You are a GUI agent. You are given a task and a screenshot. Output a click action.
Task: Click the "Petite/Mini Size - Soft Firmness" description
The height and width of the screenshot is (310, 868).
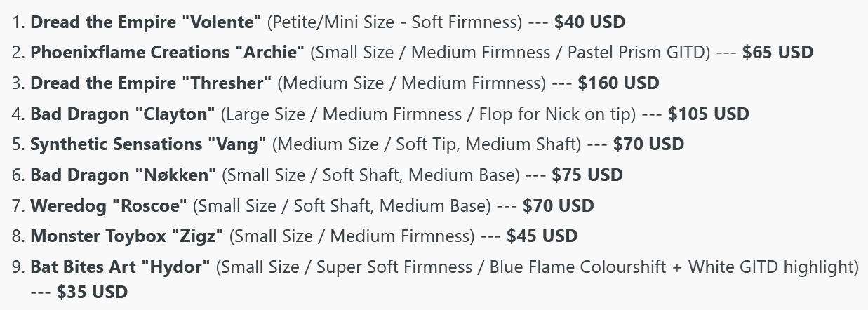(x=394, y=22)
